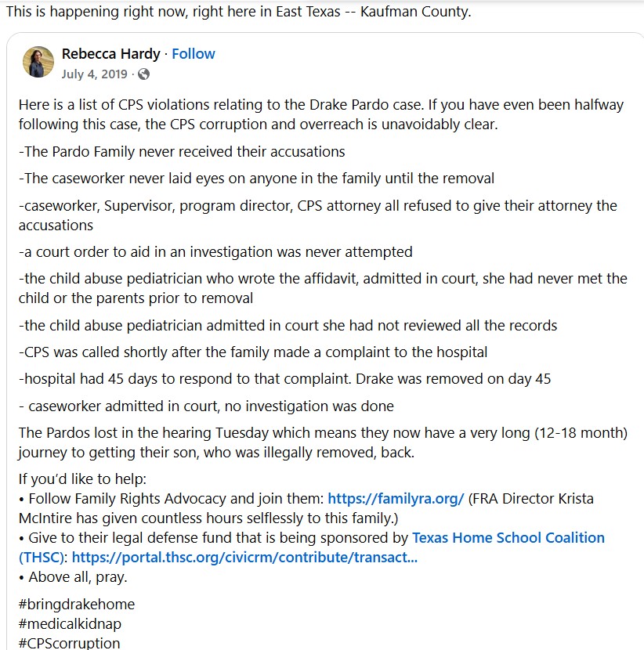Click the "hospital had 45 days to respond" line
The width and height of the screenshot is (644, 650).
point(285,379)
